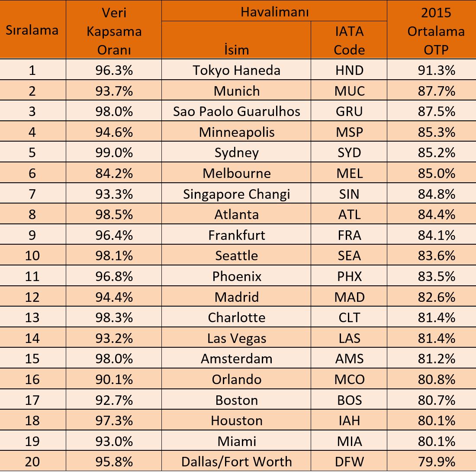Click Frankfurt's 84.1% OTP cell

tap(432, 235)
